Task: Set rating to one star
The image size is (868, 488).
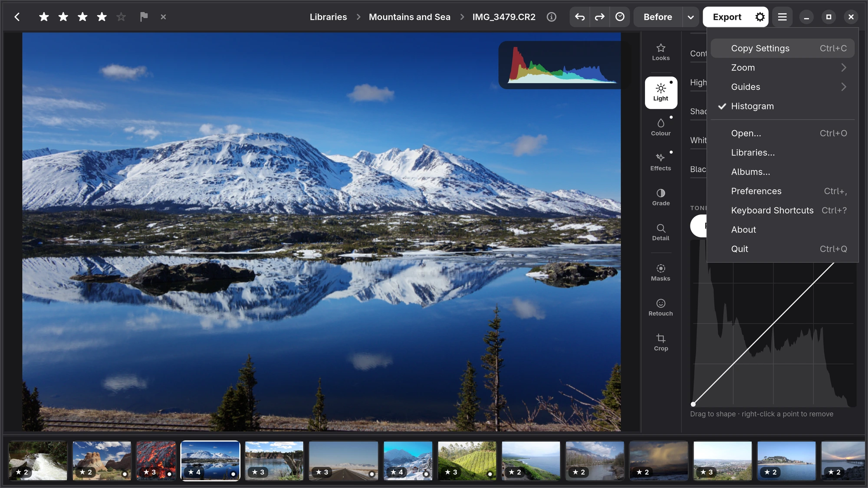Action: [x=44, y=17]
